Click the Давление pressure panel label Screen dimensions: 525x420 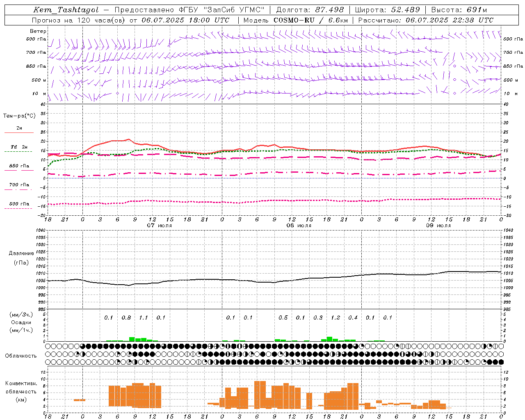click(x=21, y=253)
